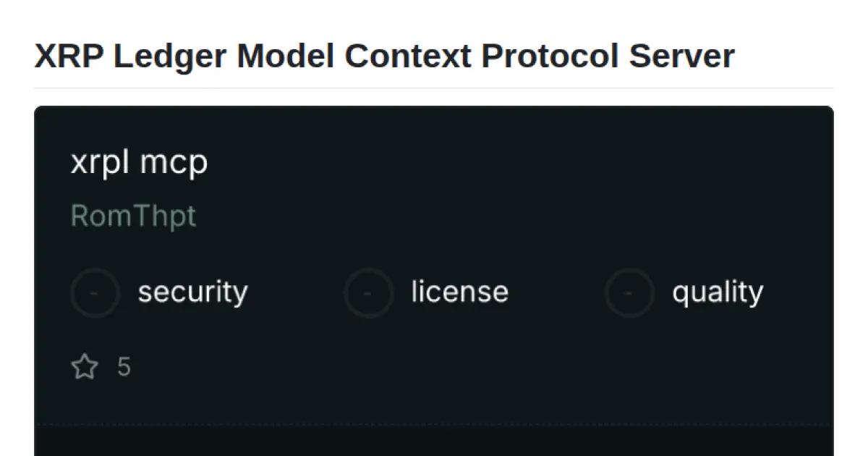The width and height of the screenshot is (868, 456).
Task: Select the security label tab
Action: [193, 292]
